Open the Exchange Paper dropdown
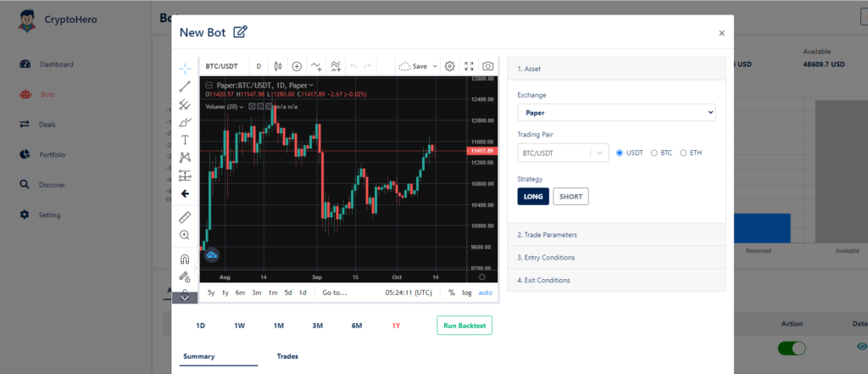Screen dimensions: 868x374 pos(617,113)
